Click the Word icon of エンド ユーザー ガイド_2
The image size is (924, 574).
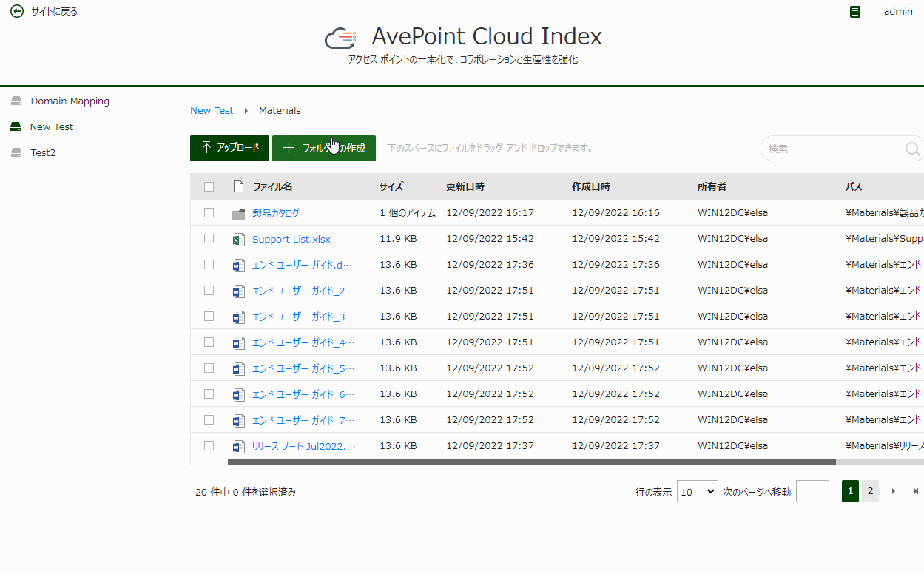click(238, 291)
